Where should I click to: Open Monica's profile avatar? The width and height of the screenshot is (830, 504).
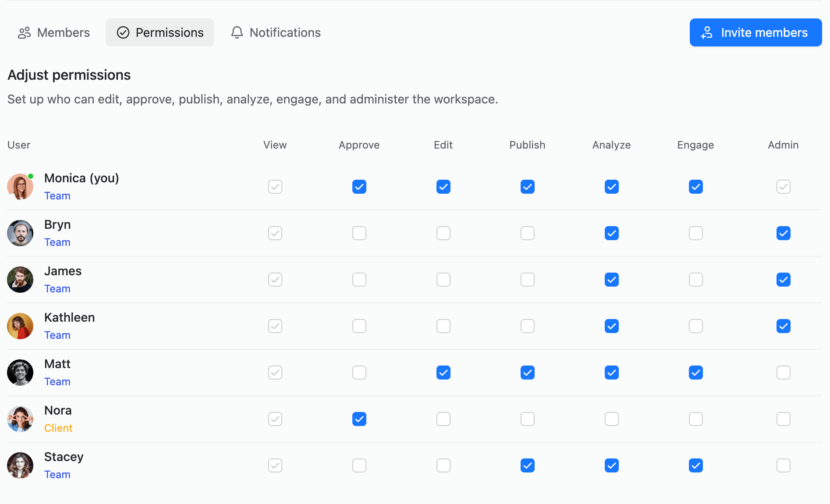(x=20, y=187)
